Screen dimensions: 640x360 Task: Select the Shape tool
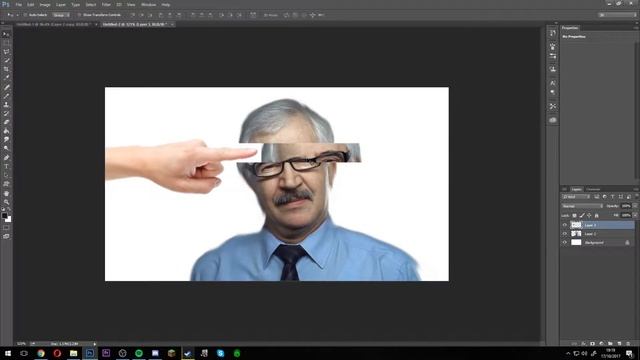click(x=6, y=184)
